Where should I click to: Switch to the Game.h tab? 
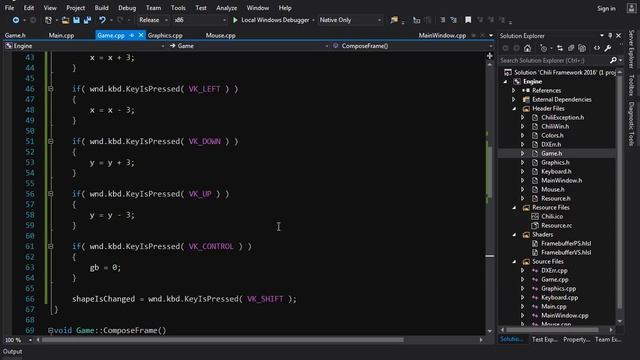click(15, 36)
